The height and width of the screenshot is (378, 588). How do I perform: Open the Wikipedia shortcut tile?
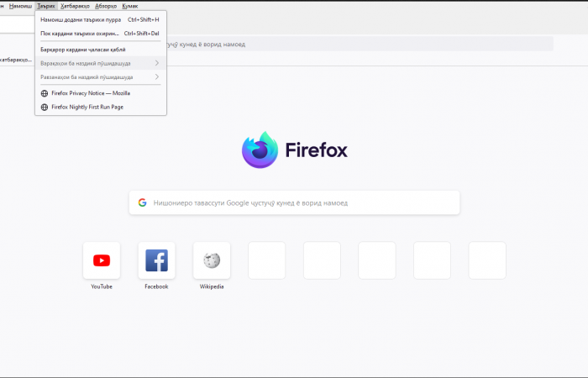(x=212, y=260)
